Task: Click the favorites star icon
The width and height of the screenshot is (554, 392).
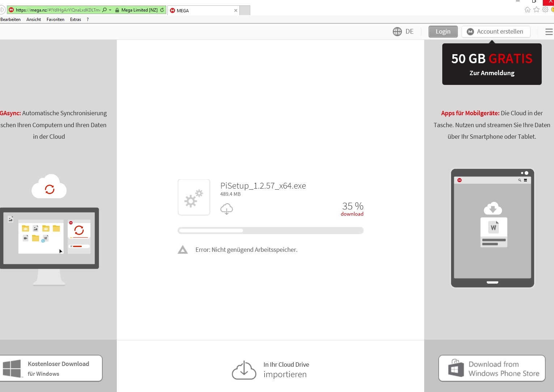Action: (x=536, y=10)
